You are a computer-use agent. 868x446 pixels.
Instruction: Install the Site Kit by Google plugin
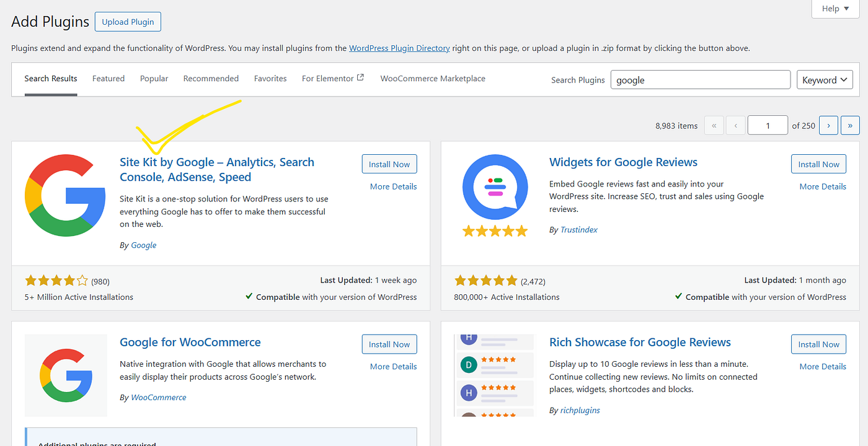[389, 164]
